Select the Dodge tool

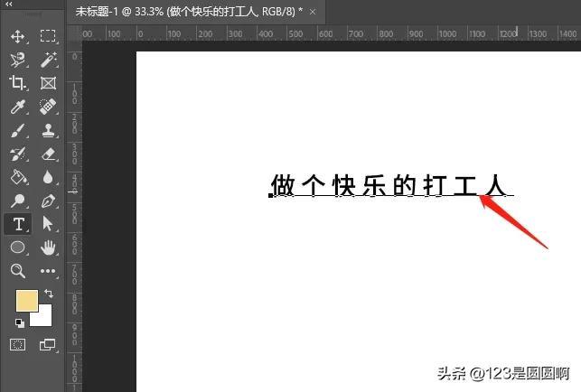pos(17,201)
